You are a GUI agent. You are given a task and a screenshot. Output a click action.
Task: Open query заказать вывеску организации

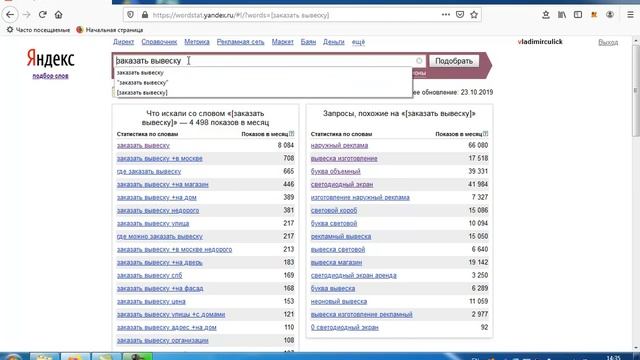point(162,340)
